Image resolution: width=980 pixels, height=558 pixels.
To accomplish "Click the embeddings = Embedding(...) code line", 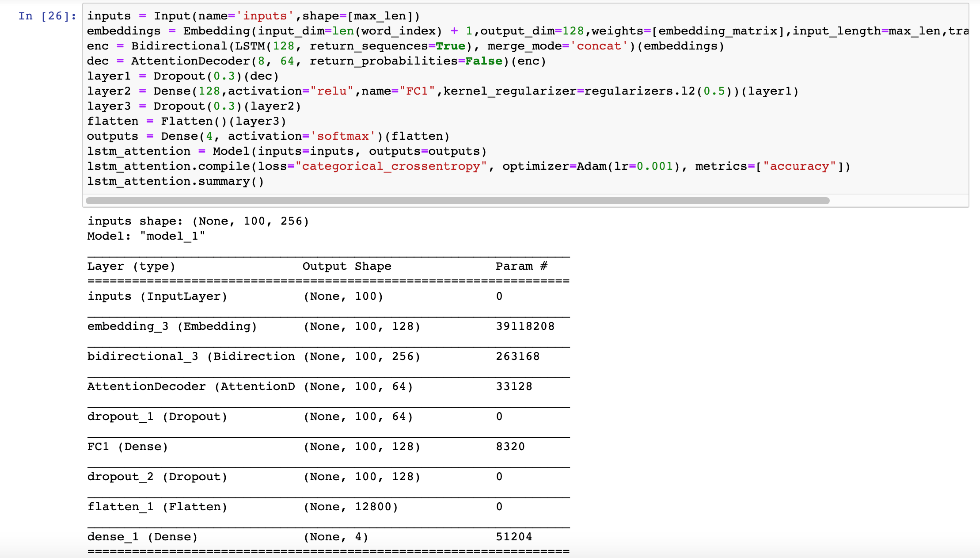I will [528, 31].
